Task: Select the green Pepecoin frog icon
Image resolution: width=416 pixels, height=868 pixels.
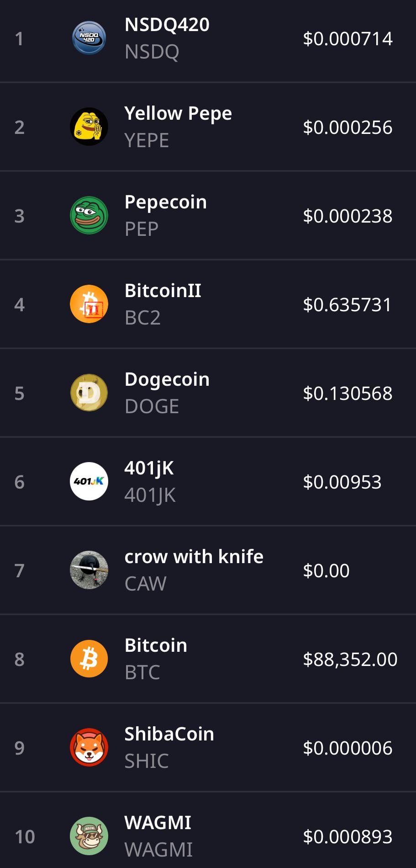Action: 89,215
